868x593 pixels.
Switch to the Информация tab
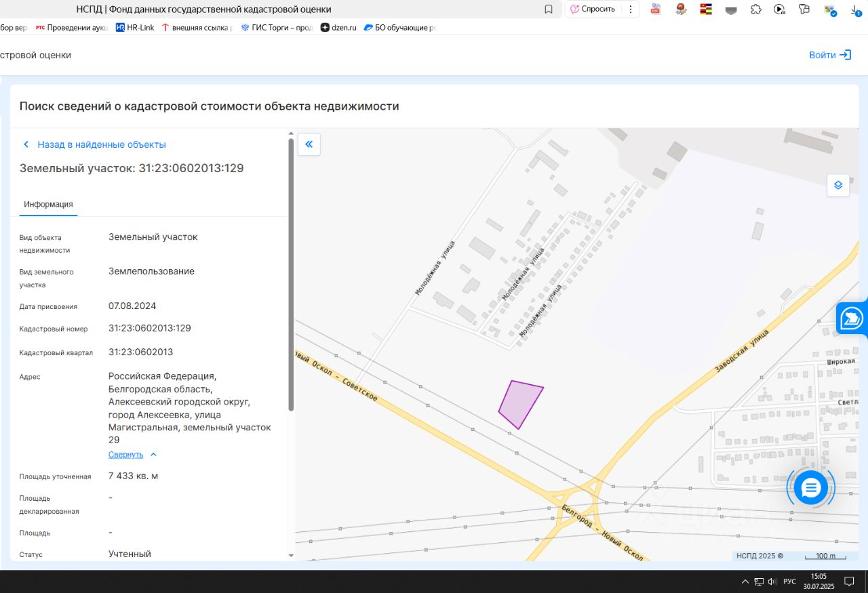point(48,204)
